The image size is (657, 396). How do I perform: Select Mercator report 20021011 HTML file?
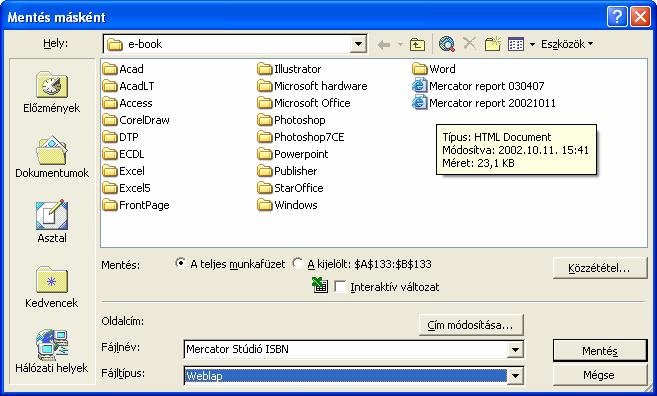[x=484, y=103]
